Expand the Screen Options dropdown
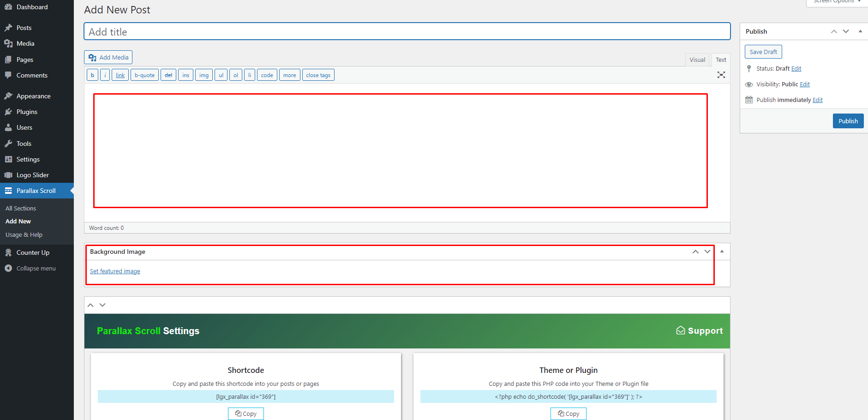This screenshot has width=868, height=420. [x=837, y=2]
